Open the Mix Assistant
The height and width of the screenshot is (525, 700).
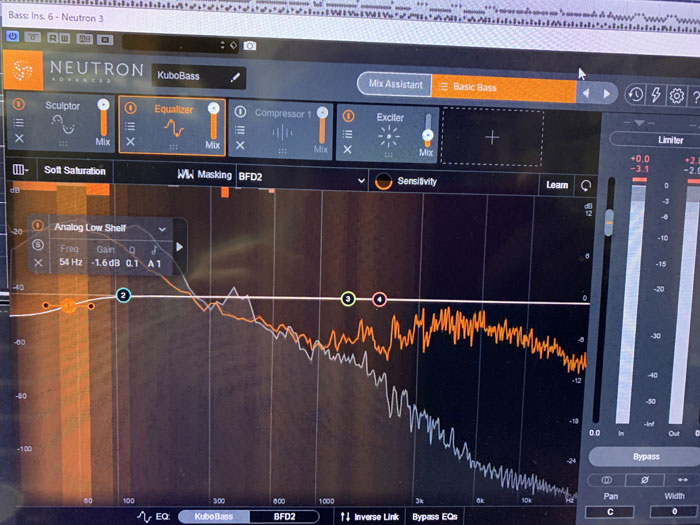[x=395, y=83]
